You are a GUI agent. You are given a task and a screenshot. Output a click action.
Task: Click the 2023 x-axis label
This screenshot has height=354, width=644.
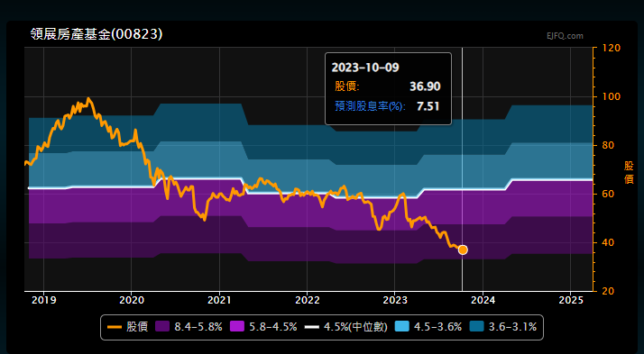(x=395, y=300)
